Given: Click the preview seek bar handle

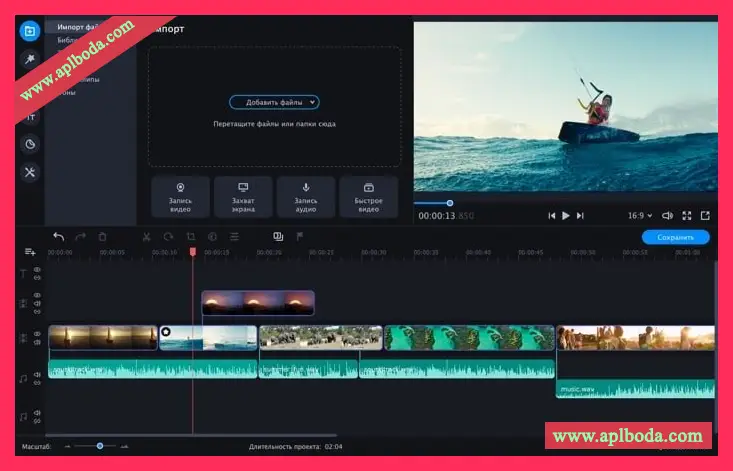Looking at the screenshot, I should pyautogui.click(x=450, y=203).
